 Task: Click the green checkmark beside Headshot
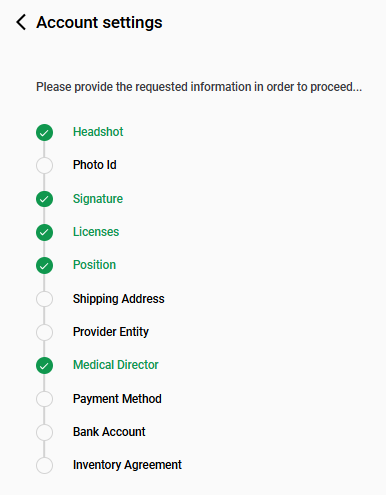(x=44, y=133)
